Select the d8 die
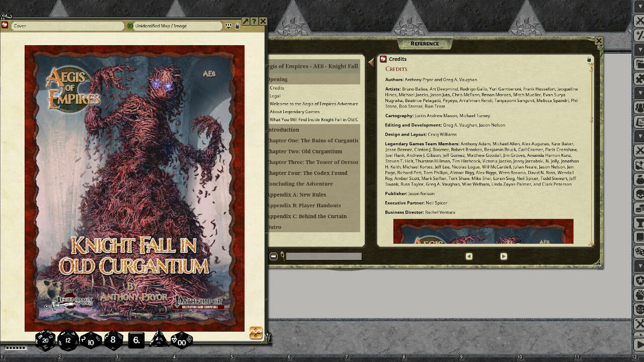644x362 pixels. tap(113, 340)
